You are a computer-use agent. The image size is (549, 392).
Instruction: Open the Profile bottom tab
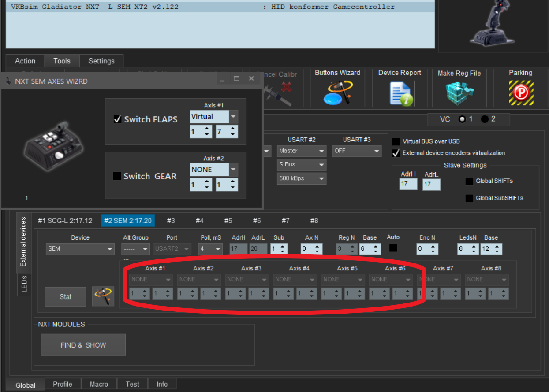tap(63, 384)
